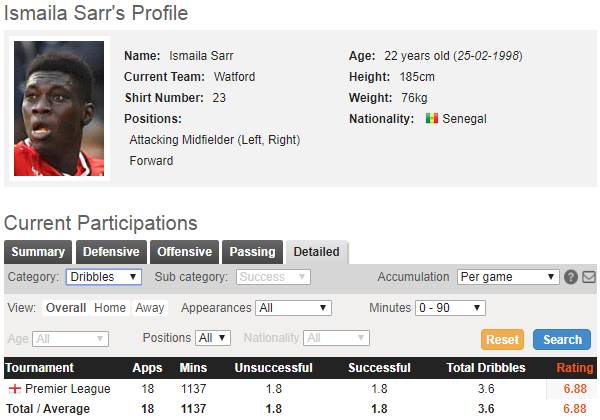Switch to the Summary tab
The height and width of the screenshot is (420, 600).
[x=38, y=252]
